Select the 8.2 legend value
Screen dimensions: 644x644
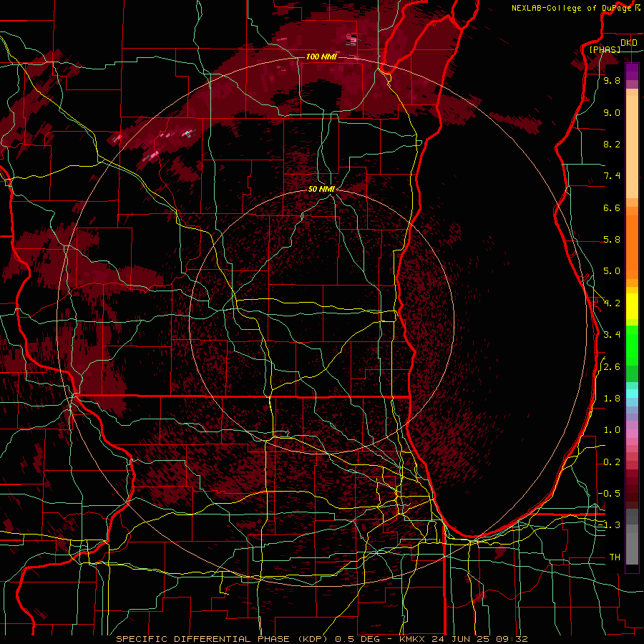[x=612, y=144]
